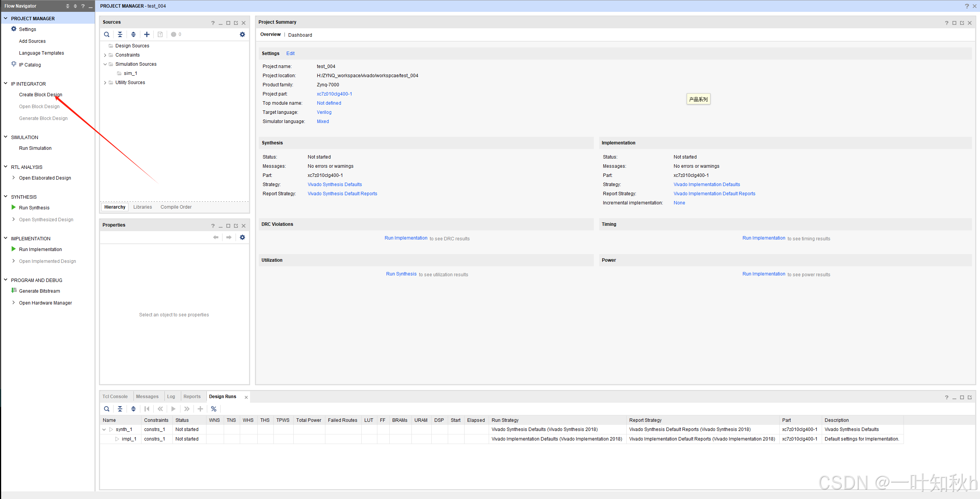Collapse Simulation Sources folder
The height and width of the screenshot is (499, 980).
pyautogui.click(x=105, y=64)
